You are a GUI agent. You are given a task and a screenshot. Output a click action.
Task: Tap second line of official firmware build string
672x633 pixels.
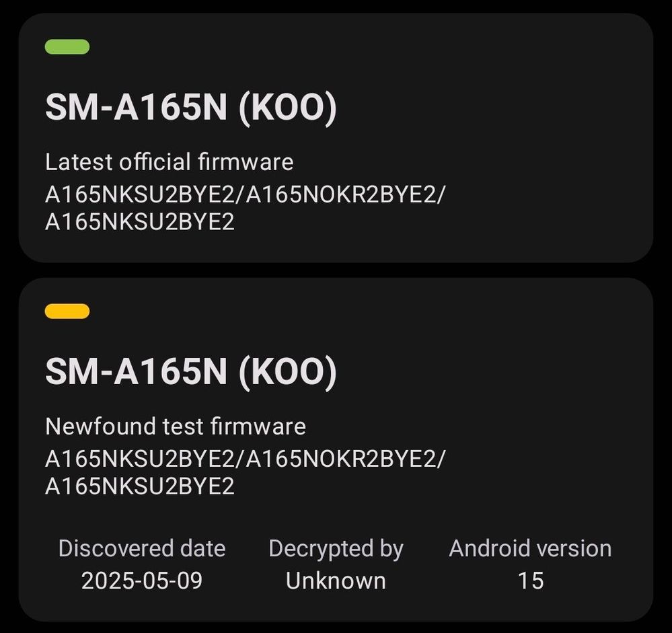pos(140,222)
